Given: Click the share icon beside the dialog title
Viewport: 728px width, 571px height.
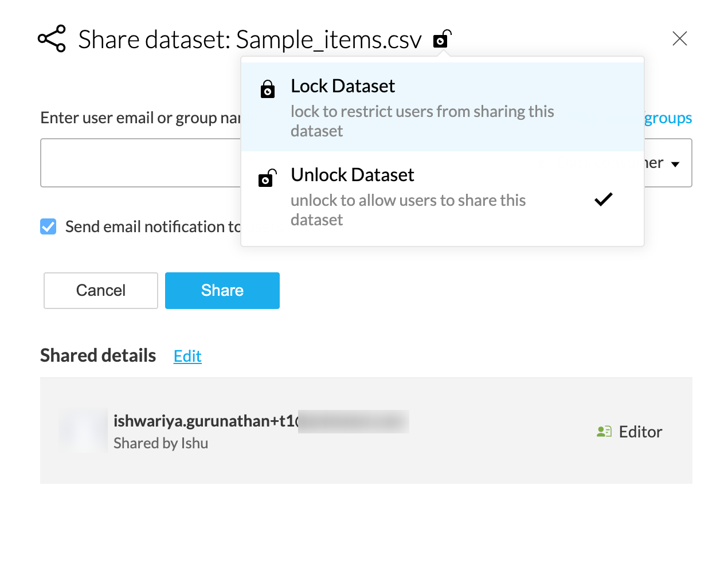Looking at the screenshot, I should tap(52, 39).
